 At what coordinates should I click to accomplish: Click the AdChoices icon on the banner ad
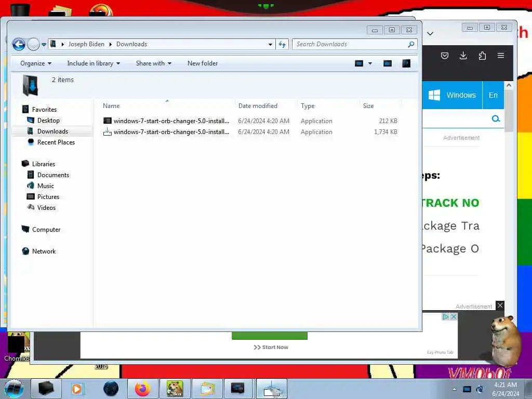tap(446, 316)
